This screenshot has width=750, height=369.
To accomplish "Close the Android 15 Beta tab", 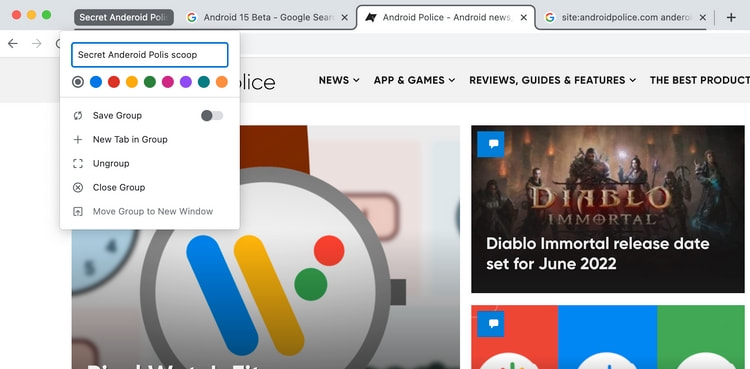I will [x=344, y=18].
